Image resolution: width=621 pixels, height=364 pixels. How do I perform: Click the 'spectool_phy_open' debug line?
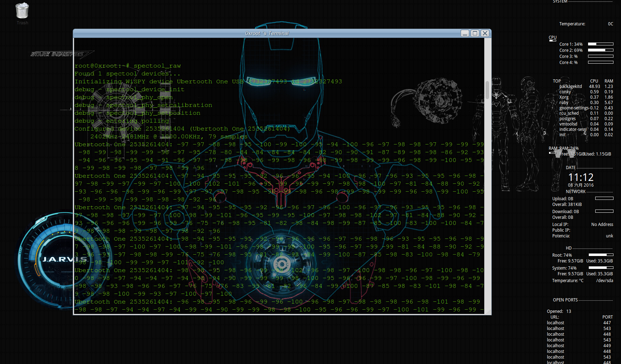pos(123,97)
